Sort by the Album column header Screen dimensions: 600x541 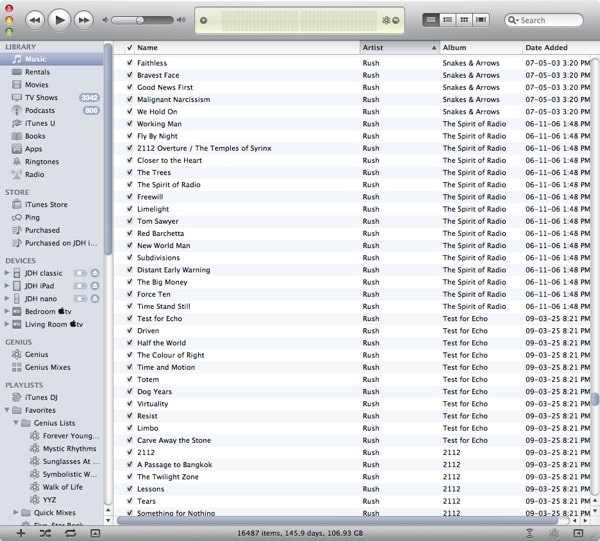pos(481,47)
